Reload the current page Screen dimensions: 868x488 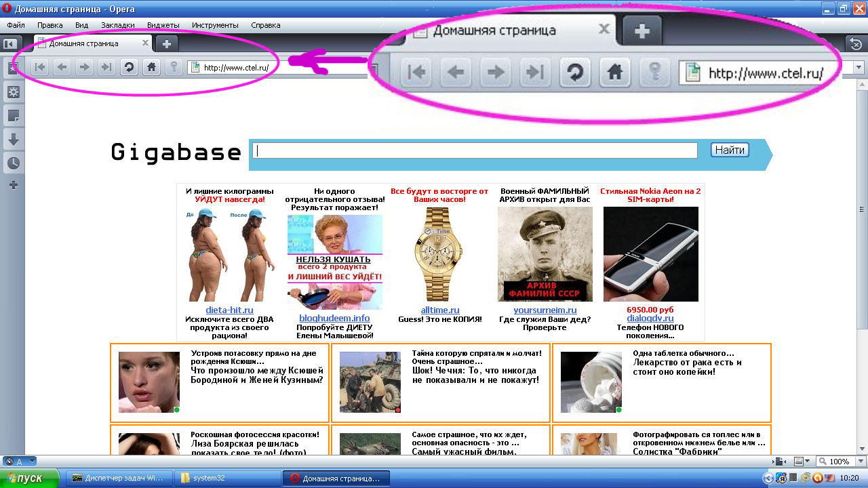click(128, 67)
